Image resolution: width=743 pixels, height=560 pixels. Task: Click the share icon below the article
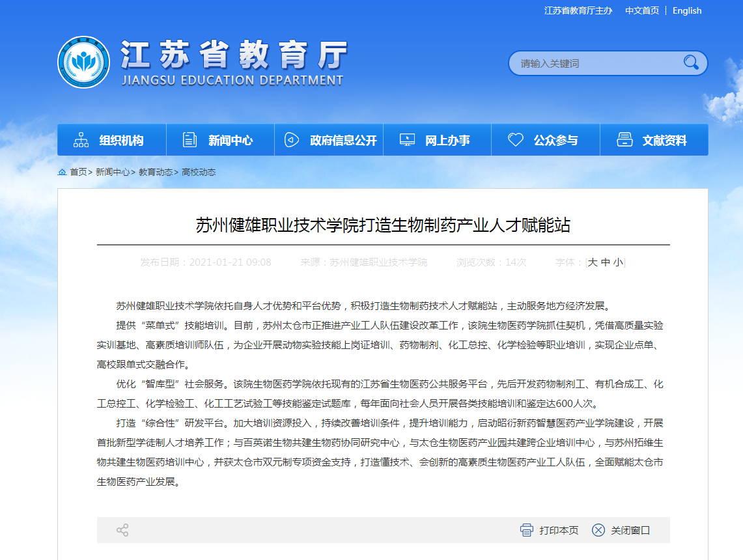point(122,530)
